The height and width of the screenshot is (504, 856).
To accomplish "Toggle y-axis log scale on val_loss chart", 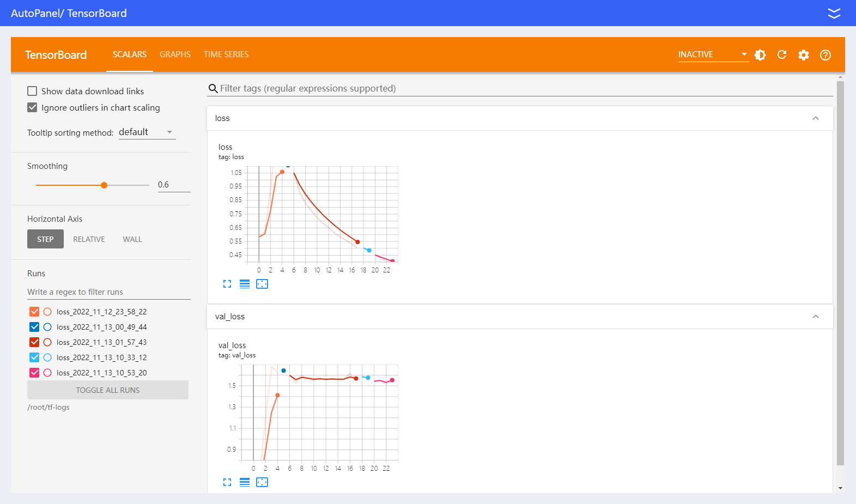I will (x=245, y=482).
